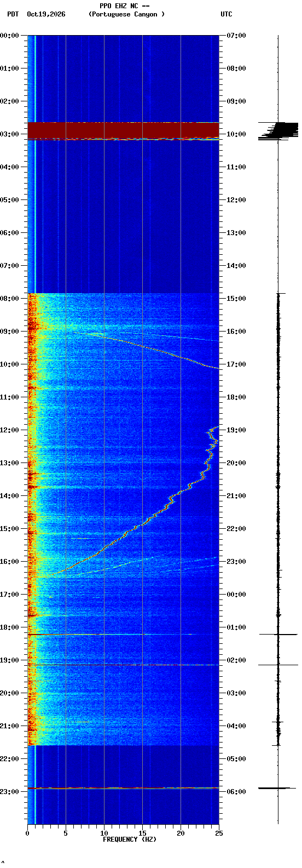This screenshot has width=302, height=868.
Task: Click the 5 Hz frequency axis label
Action: coord(66,833)
